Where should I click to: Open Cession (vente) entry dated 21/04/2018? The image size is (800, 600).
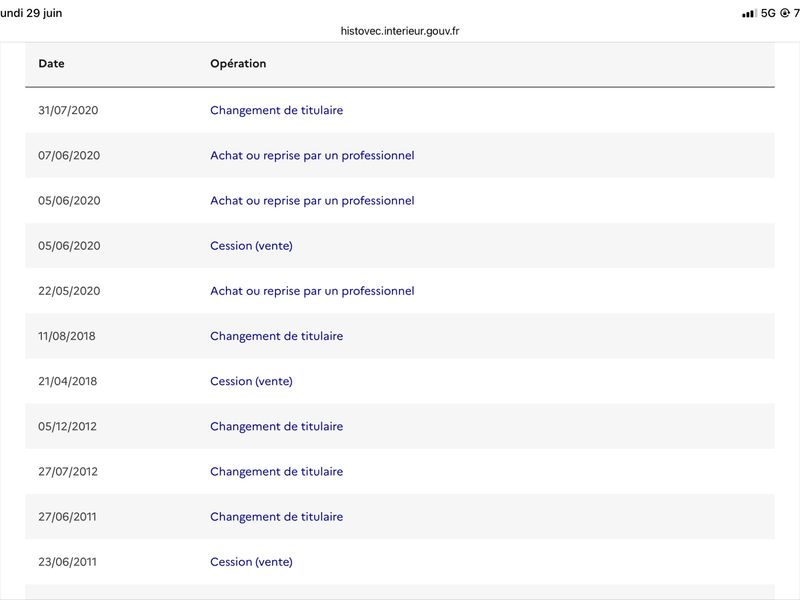[x=252, y=381]
